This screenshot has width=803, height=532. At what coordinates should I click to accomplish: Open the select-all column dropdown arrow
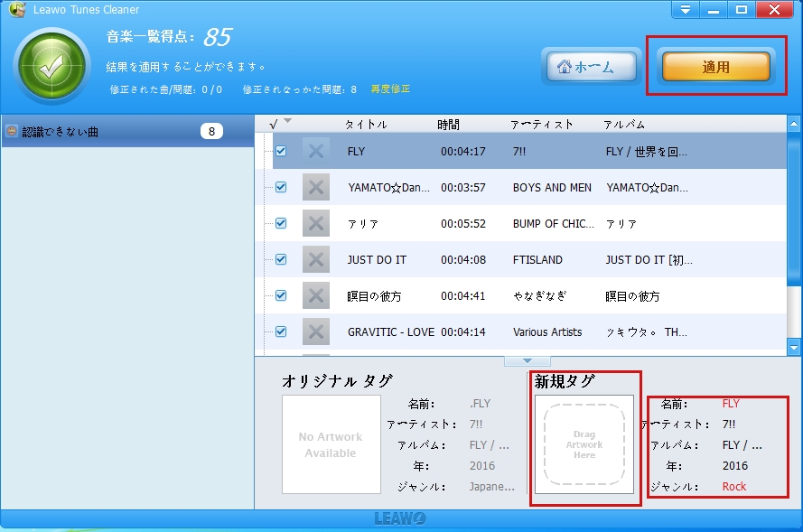point(288,121)
